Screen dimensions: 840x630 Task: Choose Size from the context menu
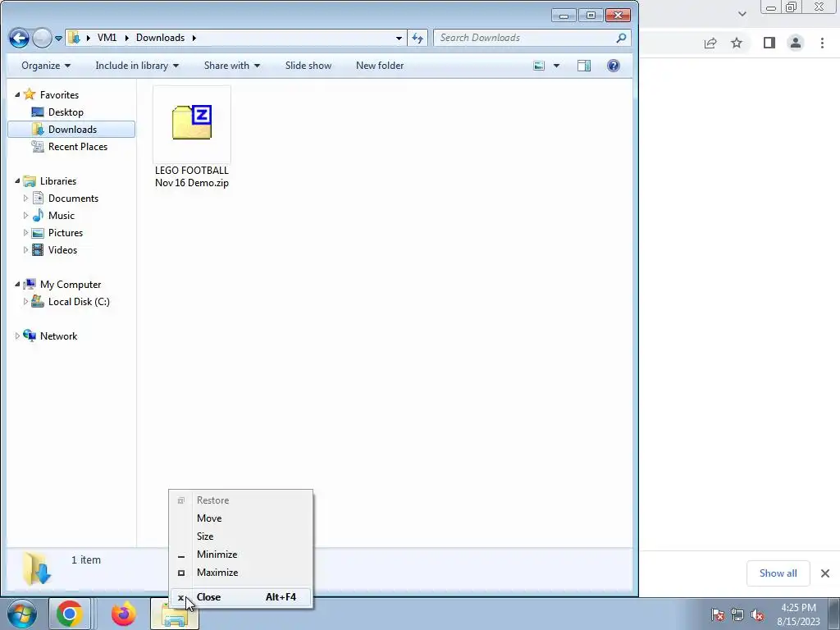(x=240, y=536)
